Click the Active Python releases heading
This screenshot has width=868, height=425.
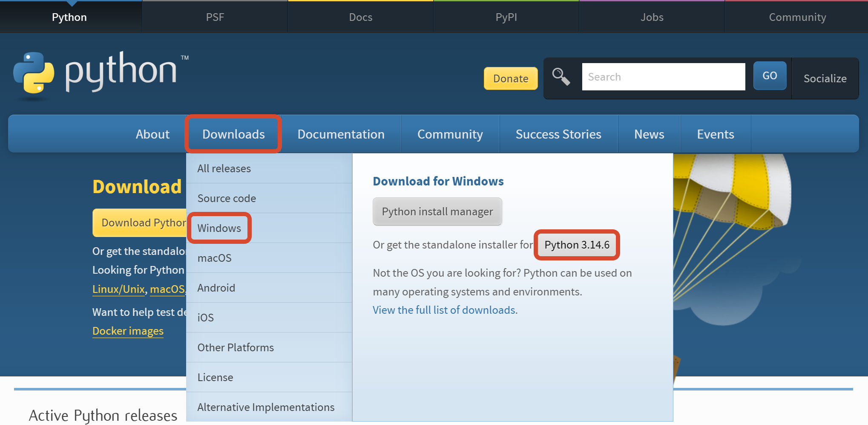click(103, 415)
